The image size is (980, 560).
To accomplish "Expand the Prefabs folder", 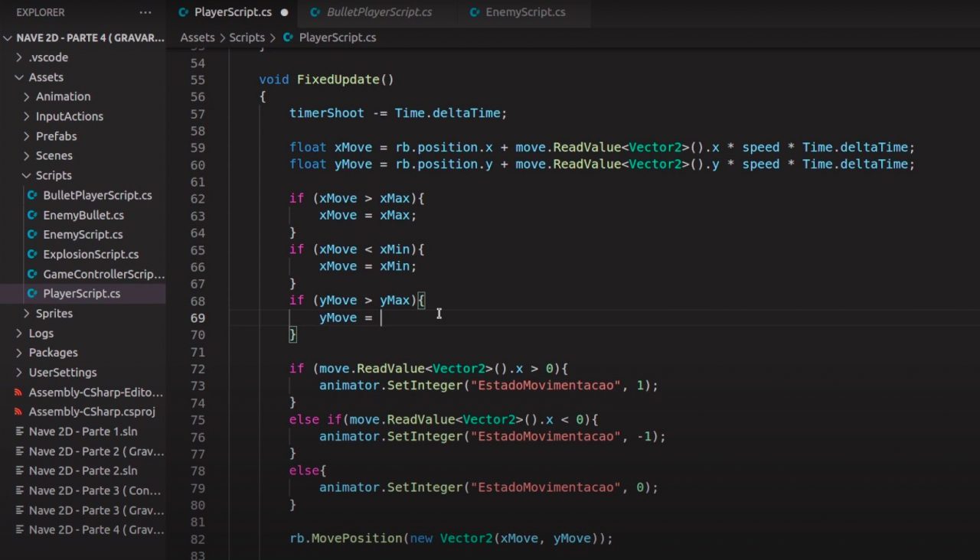I will click(28, 135).
